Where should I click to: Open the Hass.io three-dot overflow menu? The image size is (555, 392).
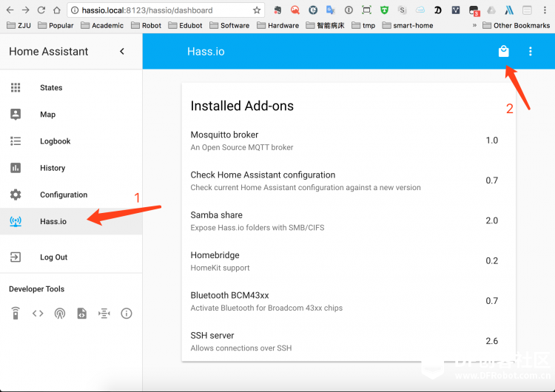[x=530, y=51]
